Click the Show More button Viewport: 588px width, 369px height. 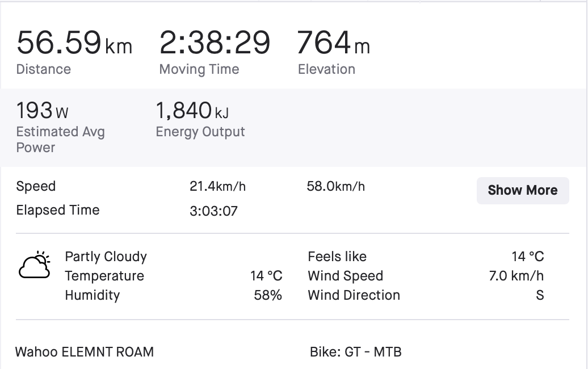point(523,191)
